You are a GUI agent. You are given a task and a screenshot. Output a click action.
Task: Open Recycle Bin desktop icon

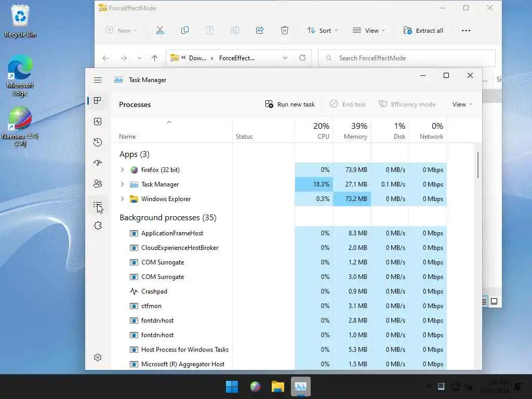20,21
